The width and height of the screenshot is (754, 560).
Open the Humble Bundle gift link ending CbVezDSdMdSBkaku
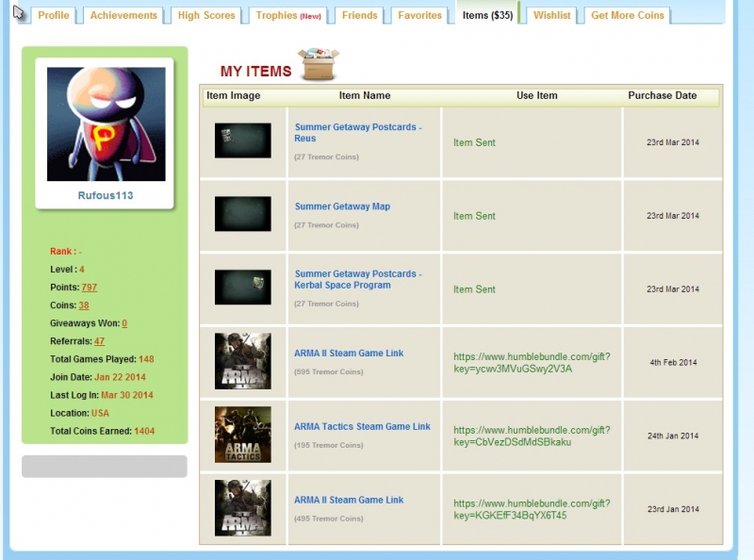532,436
